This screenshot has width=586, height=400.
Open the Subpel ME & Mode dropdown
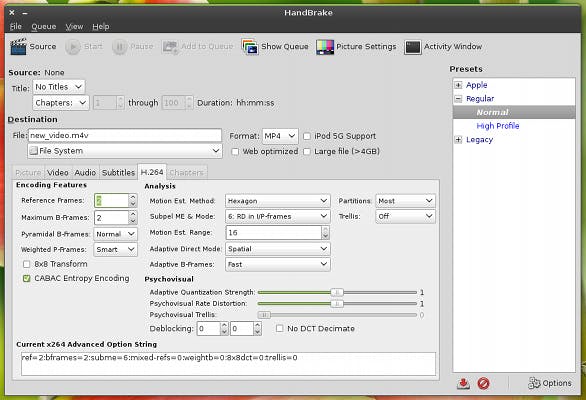pos(278,216)
